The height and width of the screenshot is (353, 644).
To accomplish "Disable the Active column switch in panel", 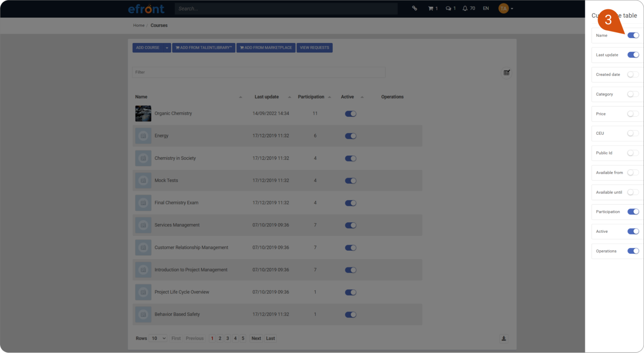I will pyautogui.click(x=633, y=231).
